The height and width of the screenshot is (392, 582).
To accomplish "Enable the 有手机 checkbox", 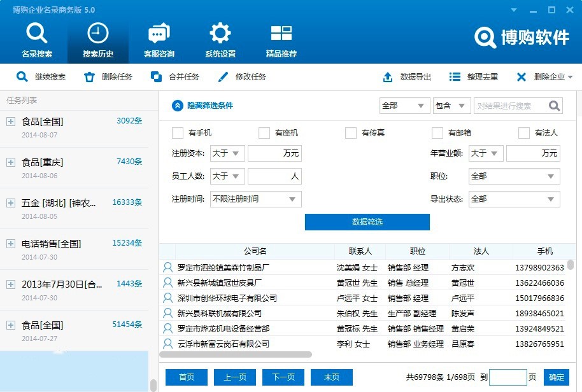I will pyautogui.click(x=178, y=133).
